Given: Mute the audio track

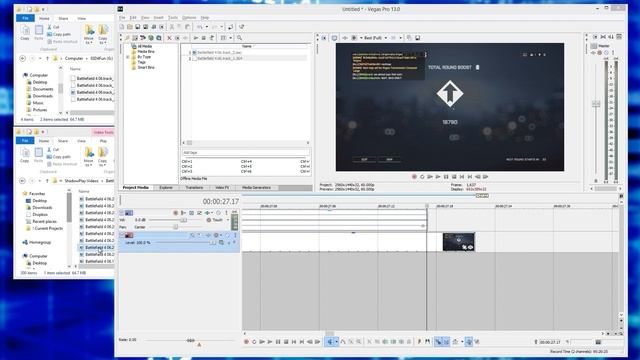Looking at the screenshot, I should tap(218, 213).
